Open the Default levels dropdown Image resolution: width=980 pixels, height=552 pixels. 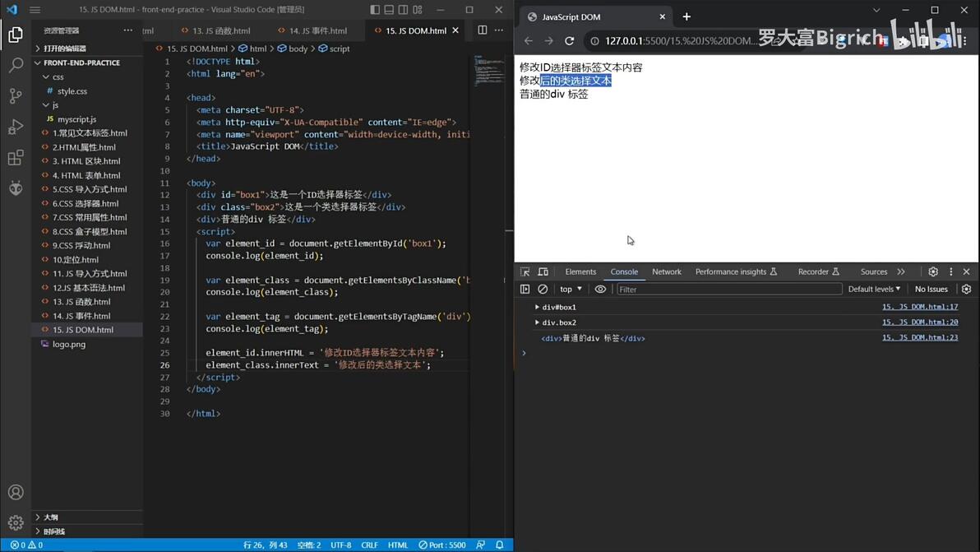875,290
